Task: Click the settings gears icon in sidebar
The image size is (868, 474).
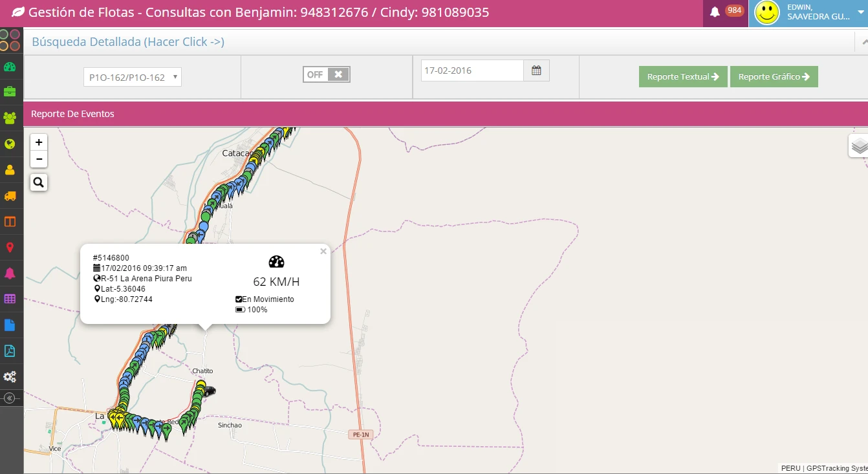Action: tap(10, 376)
